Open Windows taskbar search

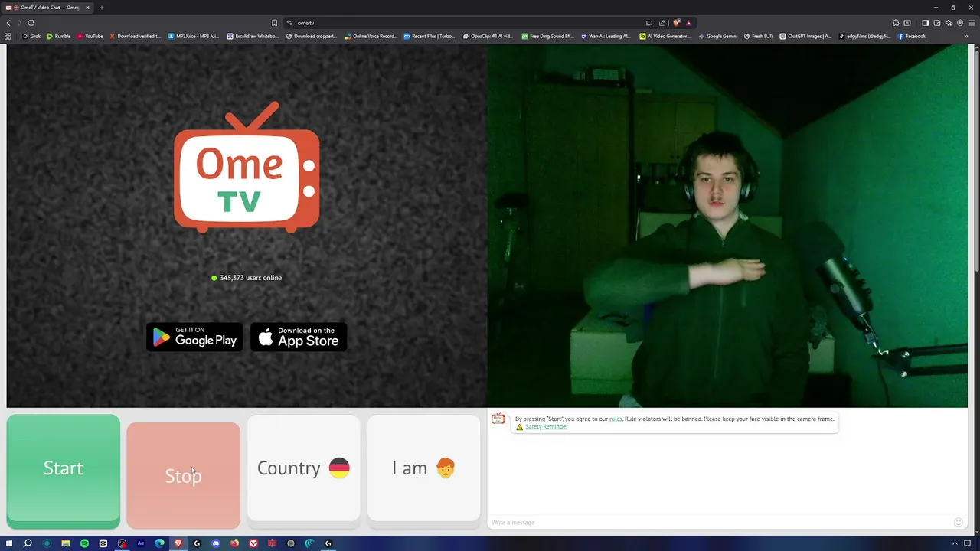(28, 543)
